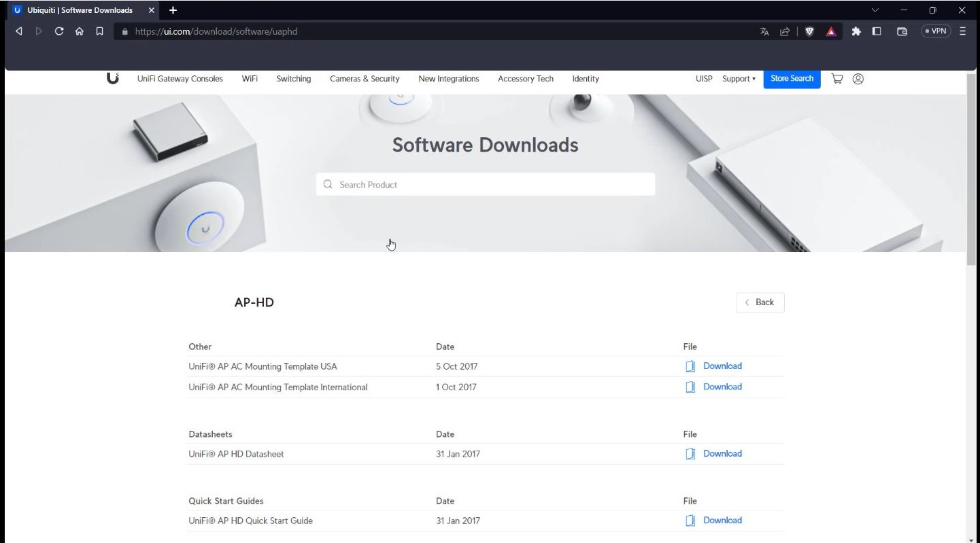Open a new browser tab
This screenshot has width=980, height=543.
click(173, 10)
